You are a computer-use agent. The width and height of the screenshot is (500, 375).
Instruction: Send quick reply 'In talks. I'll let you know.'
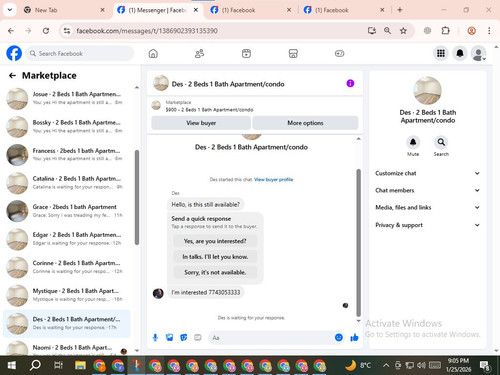215,257
